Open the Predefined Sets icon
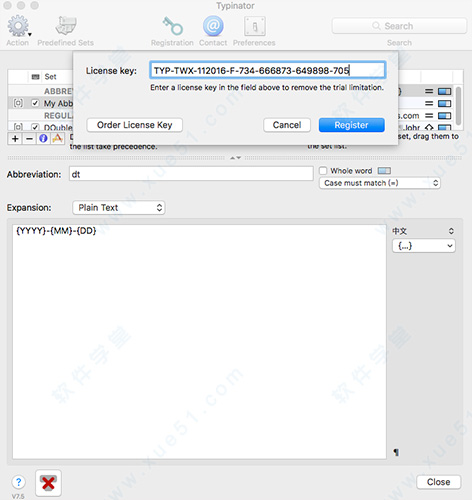The height and width of the screenshot is (500, 472). point(66,26)
